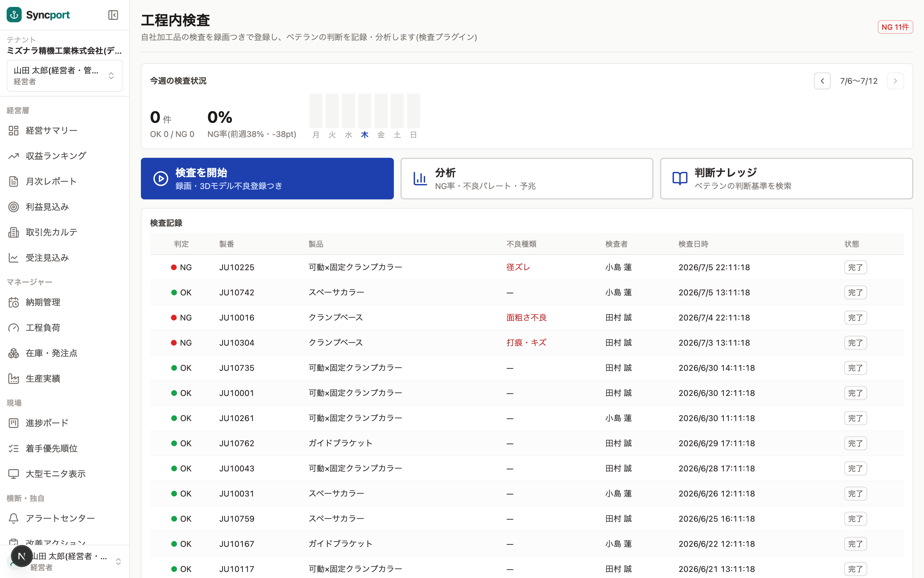Click 完了 status for JU10304
Screen dimensions: 924x578
coord(855,343)
